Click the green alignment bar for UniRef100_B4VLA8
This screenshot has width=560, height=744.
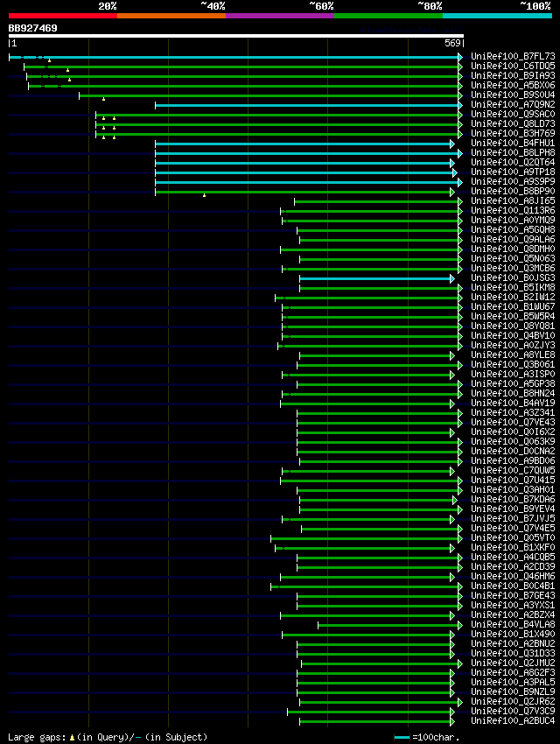(x=389, y=625)
